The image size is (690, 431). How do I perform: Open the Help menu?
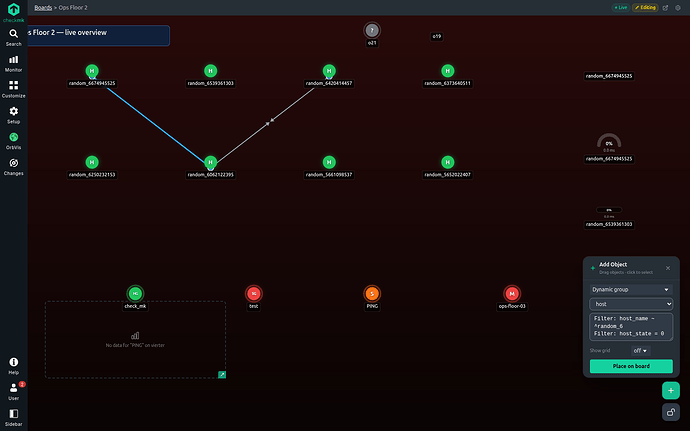coord(14,366)
